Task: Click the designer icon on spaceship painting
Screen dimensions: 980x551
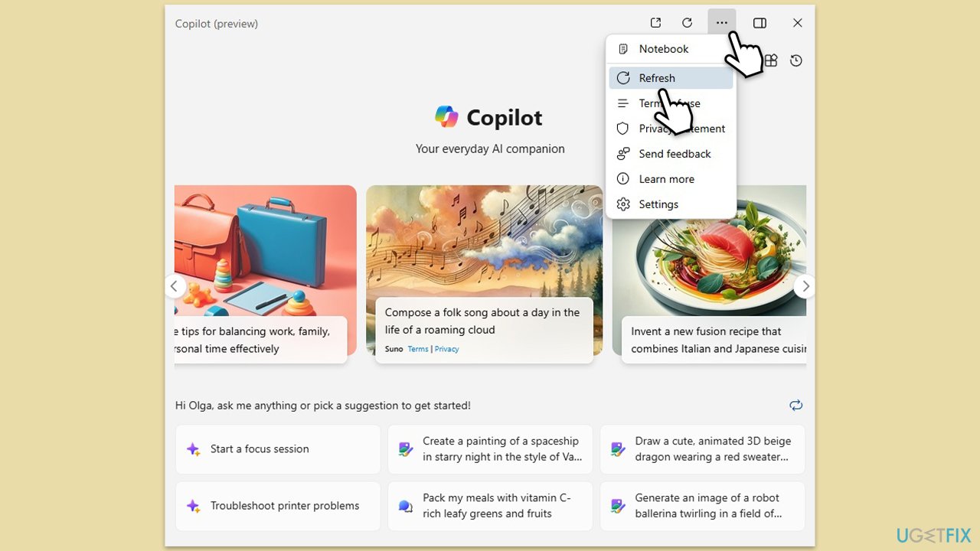Action: (406, 449)
